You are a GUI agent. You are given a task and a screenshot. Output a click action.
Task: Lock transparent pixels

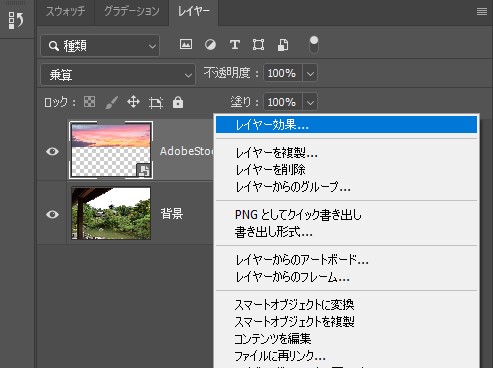coord(89,102)
